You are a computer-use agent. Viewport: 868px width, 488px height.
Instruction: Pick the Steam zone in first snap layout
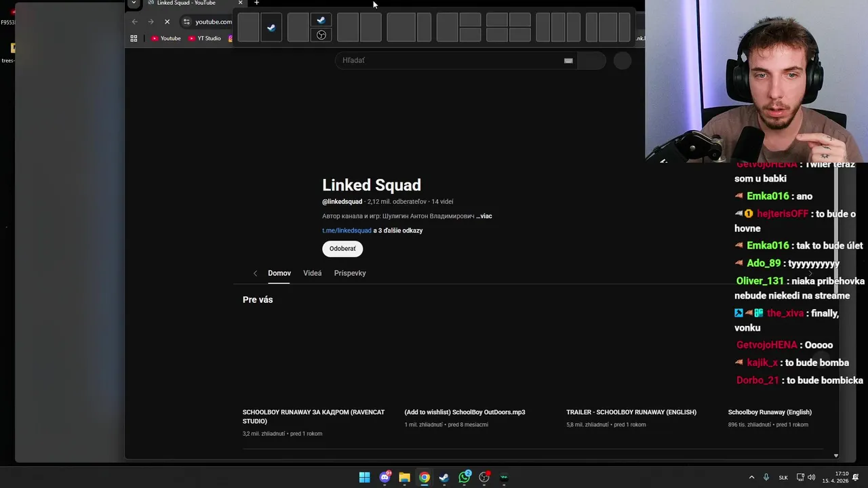click(271, 28)
